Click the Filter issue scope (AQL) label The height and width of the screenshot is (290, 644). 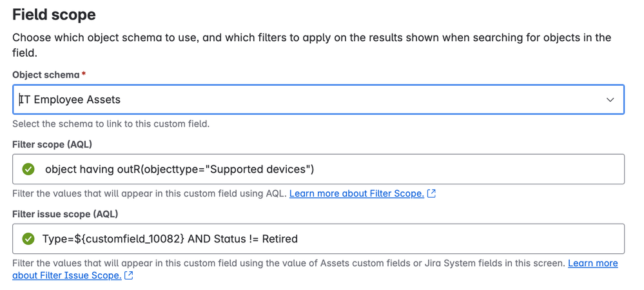coord(65,214)
